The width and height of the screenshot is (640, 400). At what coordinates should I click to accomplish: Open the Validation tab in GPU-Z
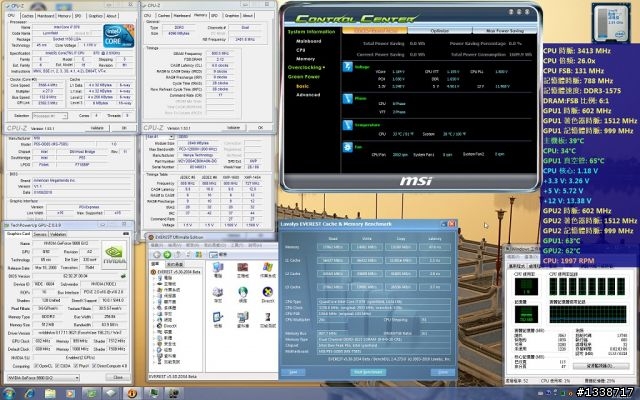(x=58, y=234)
